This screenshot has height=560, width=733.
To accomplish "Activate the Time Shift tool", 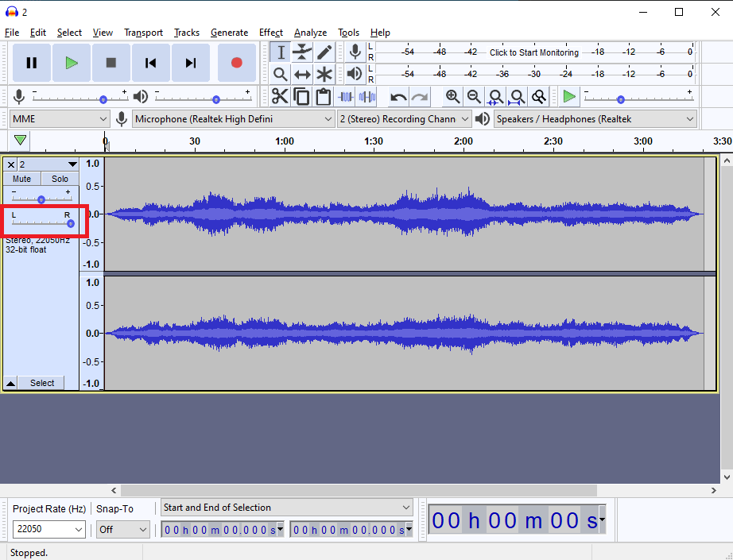I will pos(302,75).
